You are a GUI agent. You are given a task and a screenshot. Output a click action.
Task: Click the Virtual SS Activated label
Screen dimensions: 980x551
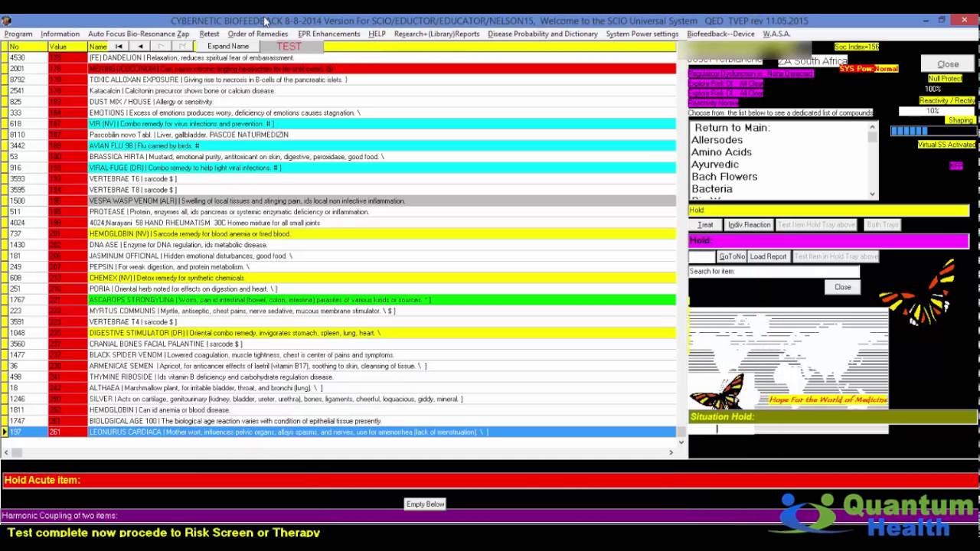point(946,145)
